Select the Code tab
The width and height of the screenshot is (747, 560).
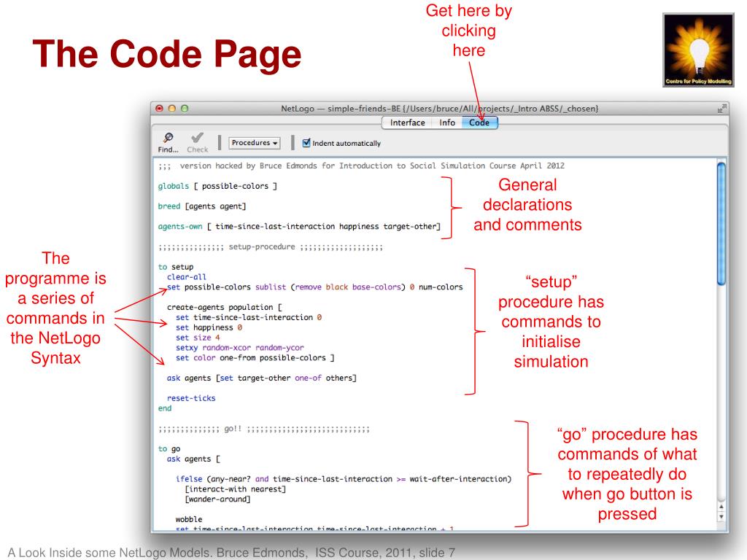pos(479,122)
